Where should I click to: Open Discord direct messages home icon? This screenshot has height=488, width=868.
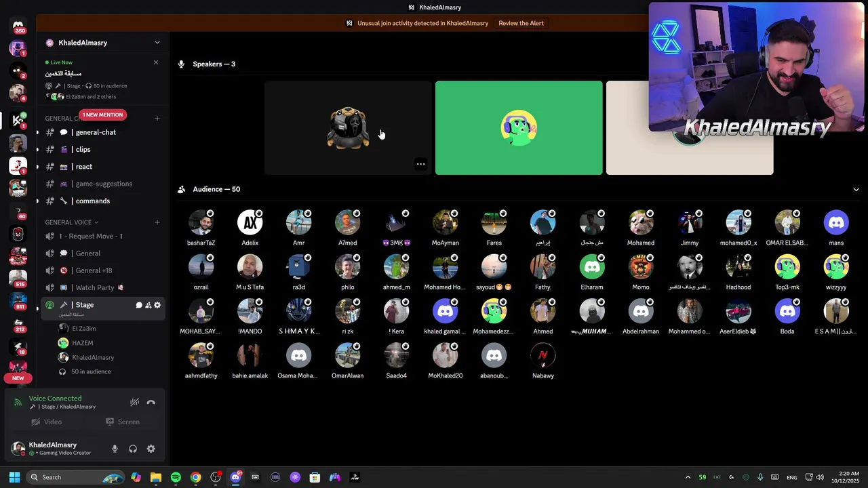click(x=18, y=26)
